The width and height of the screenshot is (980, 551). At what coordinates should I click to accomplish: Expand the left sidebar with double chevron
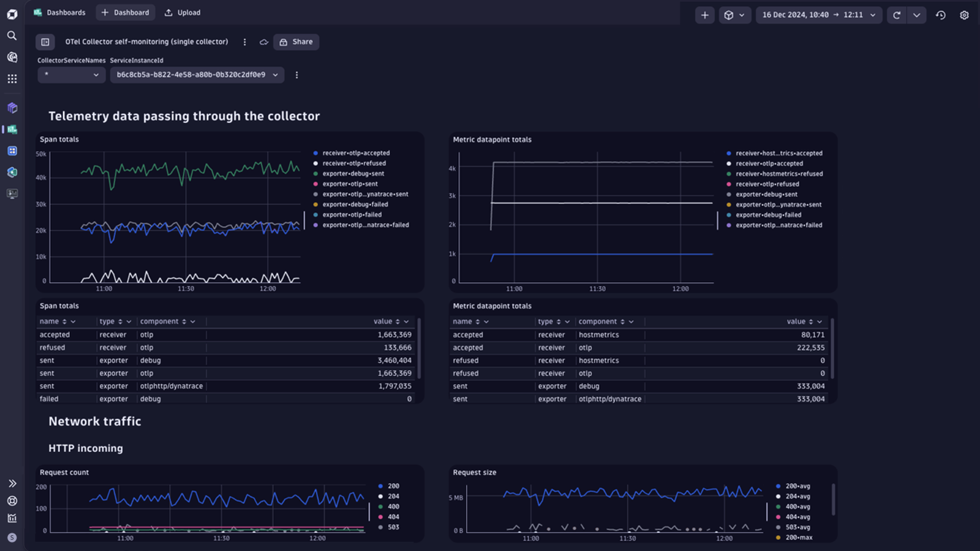12,484
